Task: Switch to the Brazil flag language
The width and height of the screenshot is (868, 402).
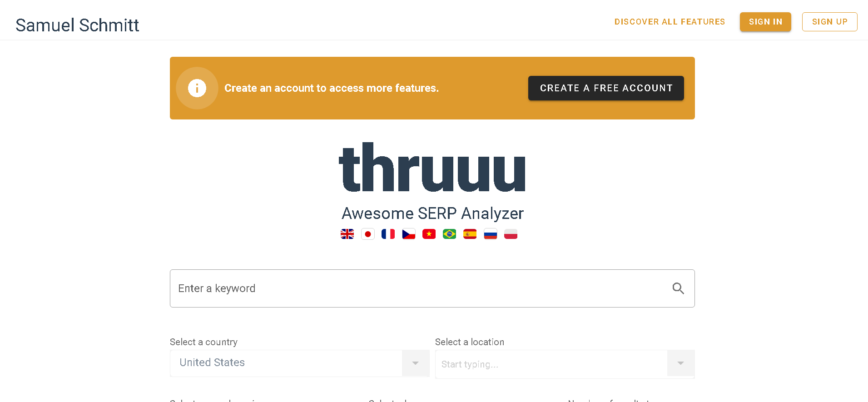Action: pos(449,234)
